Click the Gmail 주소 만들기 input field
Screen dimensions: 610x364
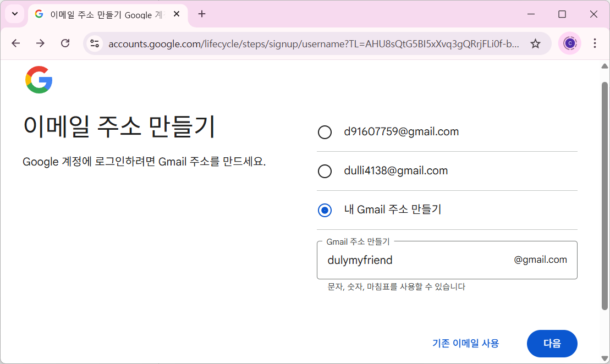447,260
